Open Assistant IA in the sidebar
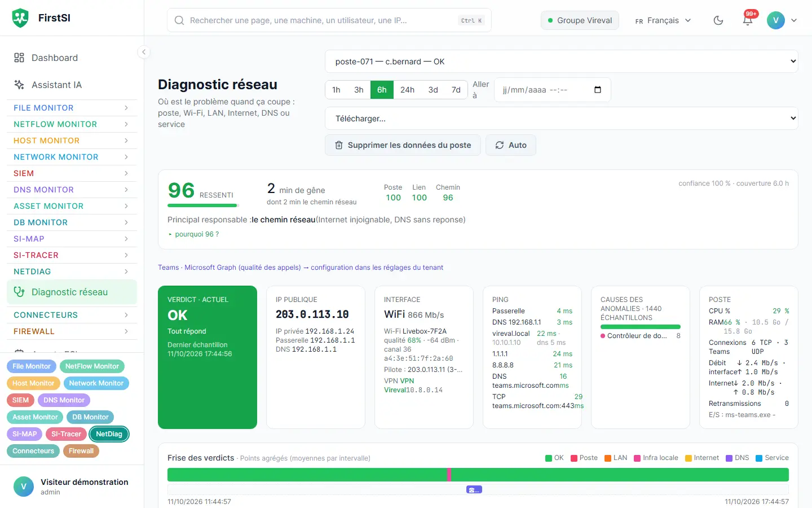Screen dimensions: 812x508 click(72, 85)
